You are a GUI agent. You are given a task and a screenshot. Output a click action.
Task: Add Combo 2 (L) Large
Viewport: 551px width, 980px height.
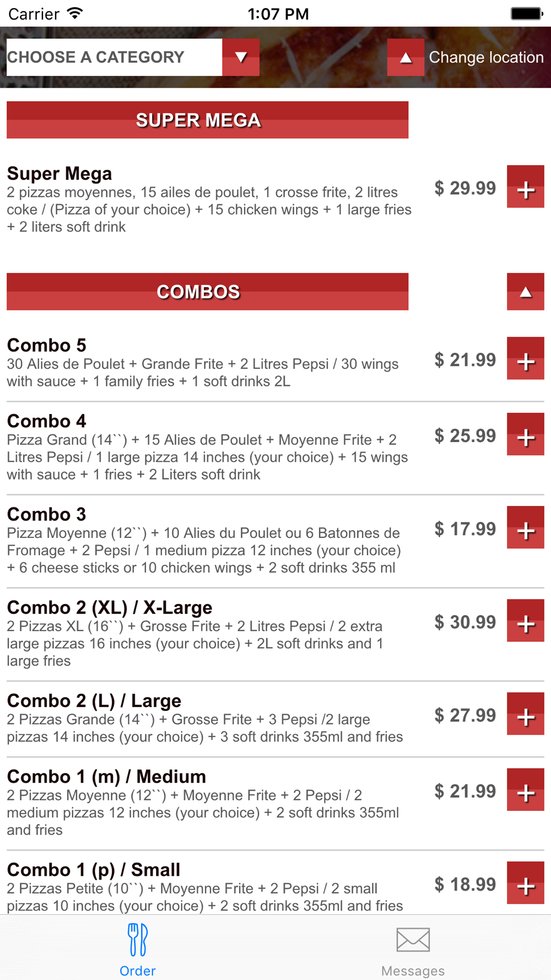(x=526, y=714)
